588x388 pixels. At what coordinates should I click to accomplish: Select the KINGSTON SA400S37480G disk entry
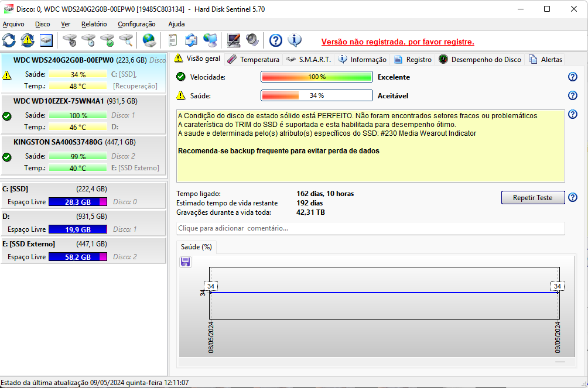coord(83,155)
